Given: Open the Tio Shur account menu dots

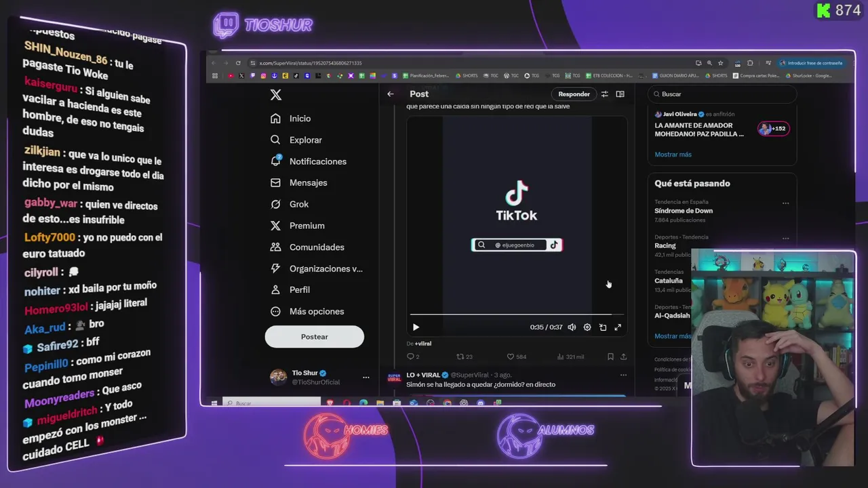Looking at the screenshot, I should 366,377.
